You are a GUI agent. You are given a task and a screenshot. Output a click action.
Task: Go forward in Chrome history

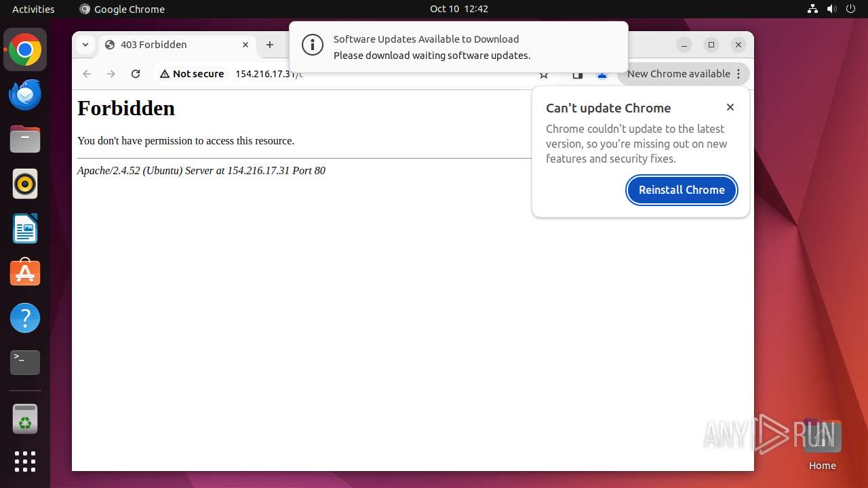[x=111, y=74]
